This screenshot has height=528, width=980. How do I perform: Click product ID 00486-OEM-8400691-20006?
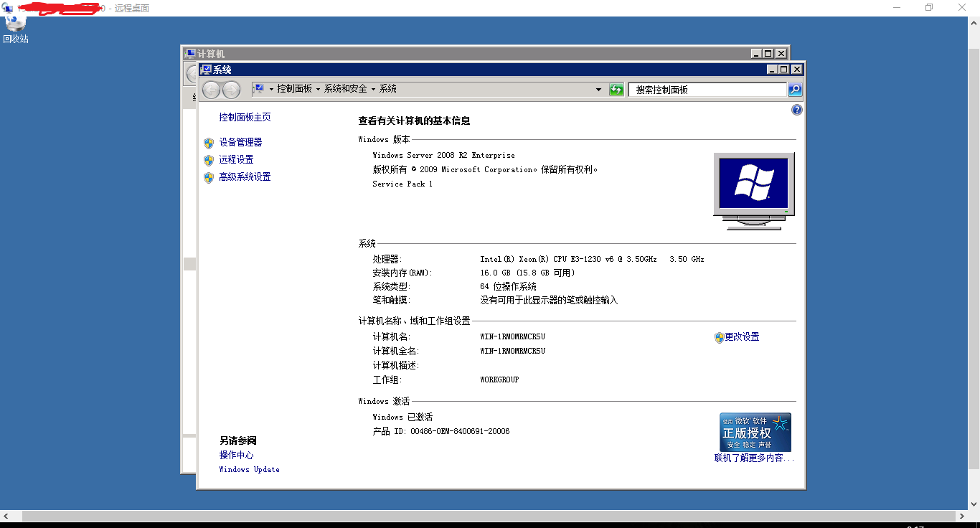[x=460, y=432]
